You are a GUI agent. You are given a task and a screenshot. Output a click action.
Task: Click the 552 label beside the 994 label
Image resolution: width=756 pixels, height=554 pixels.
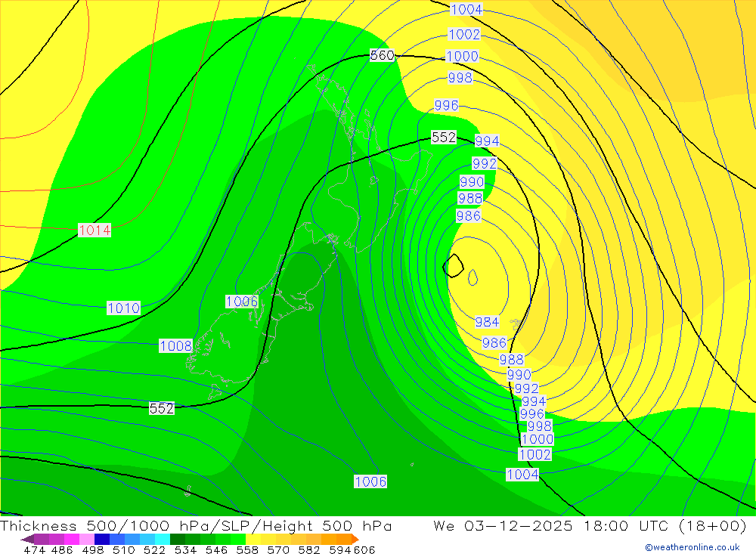point(444,138)
